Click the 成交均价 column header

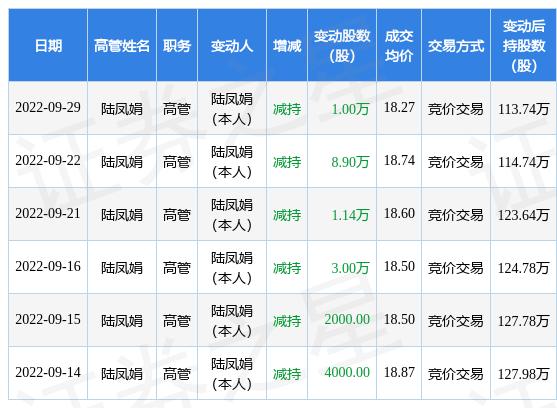(x=399, y=46)
